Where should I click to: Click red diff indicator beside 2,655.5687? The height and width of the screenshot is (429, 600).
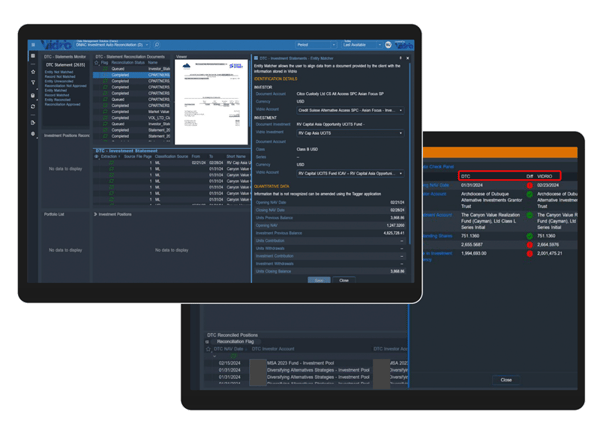tap(530, 245)
